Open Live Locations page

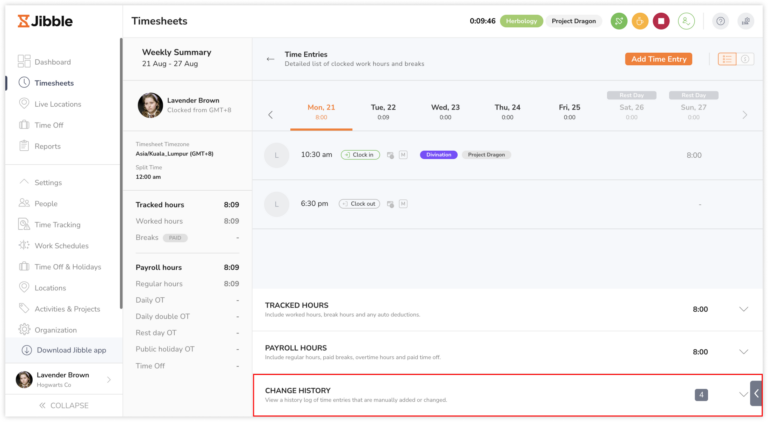tap(57, 104)
